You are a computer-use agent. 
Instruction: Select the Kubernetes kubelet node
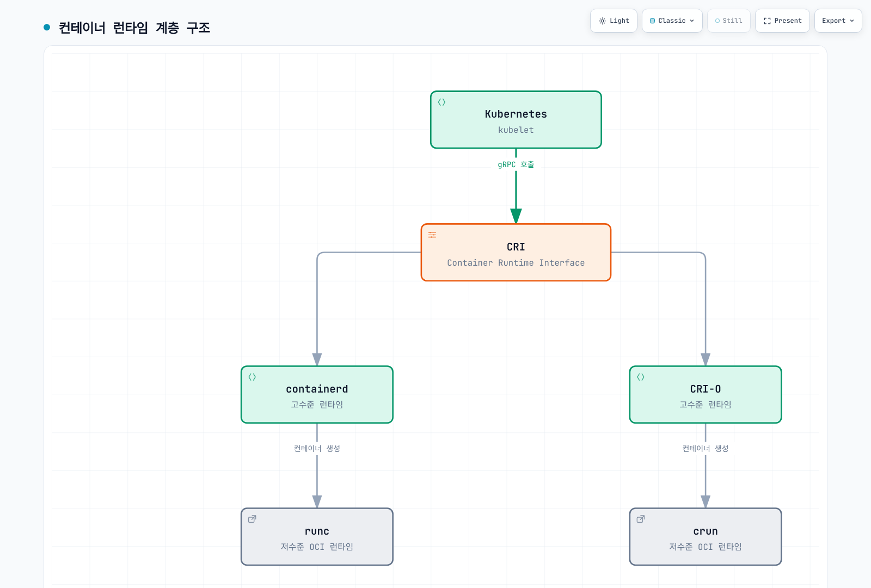[x=516, y=120]
